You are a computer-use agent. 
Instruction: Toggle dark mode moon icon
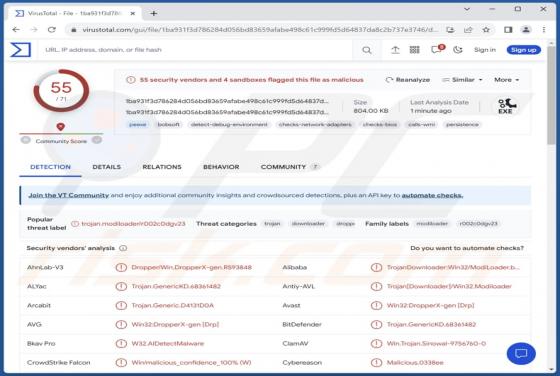click(x=458, y=50)
